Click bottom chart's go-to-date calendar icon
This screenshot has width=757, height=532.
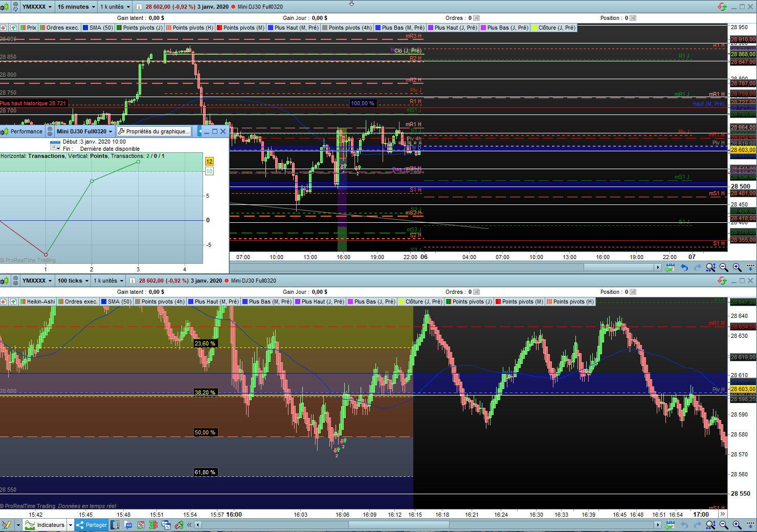tap(670, 525)
